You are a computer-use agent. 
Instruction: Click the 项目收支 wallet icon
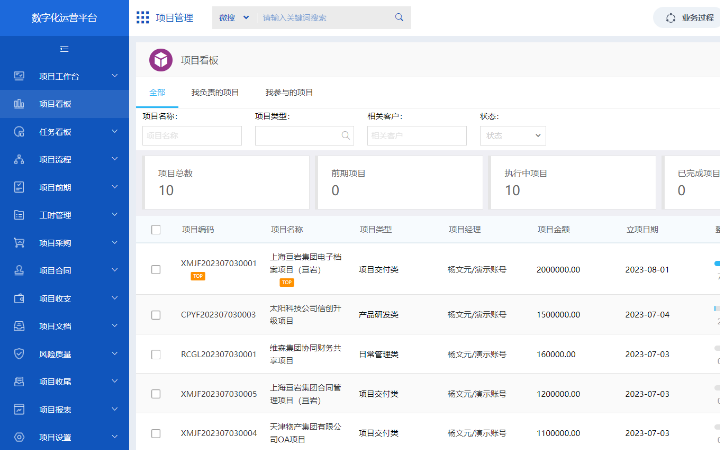(x=19, y=298)
